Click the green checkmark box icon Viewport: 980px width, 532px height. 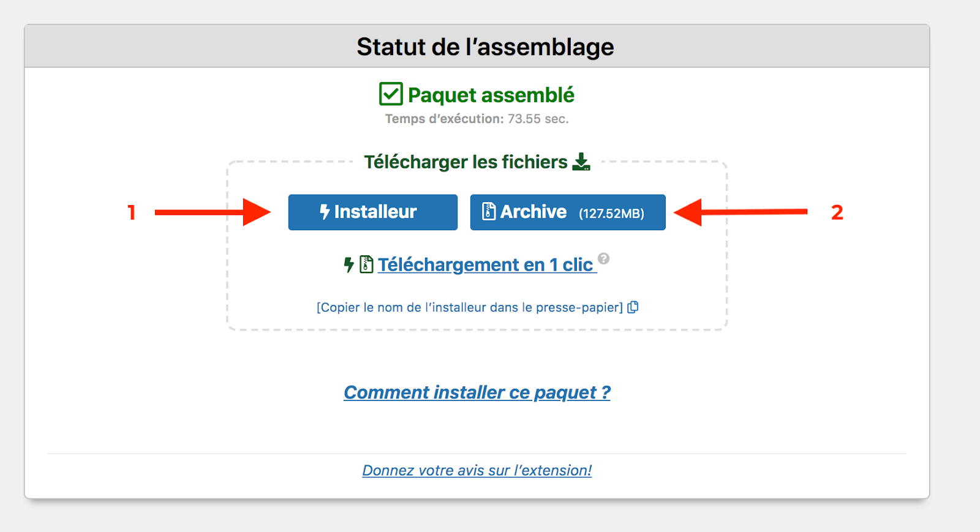391,94
